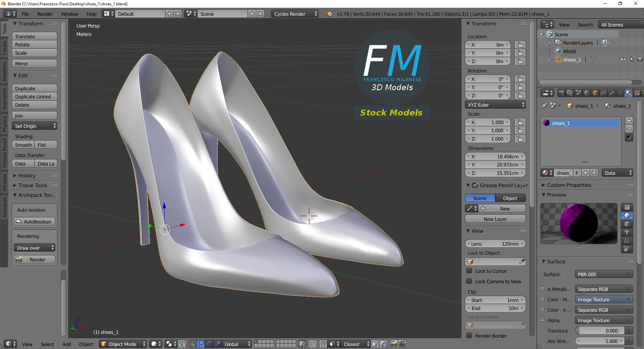Toggle shoes_1 visibility eye in outliner
Image resolution: width=644 pixels, height=349 pixels.
pyautogui.click(x=623, y=59)
